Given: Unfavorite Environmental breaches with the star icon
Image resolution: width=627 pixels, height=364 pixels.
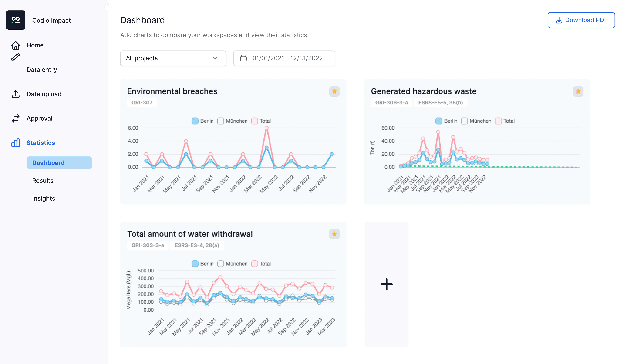Looking at the screenshot, I should point(334,91).
